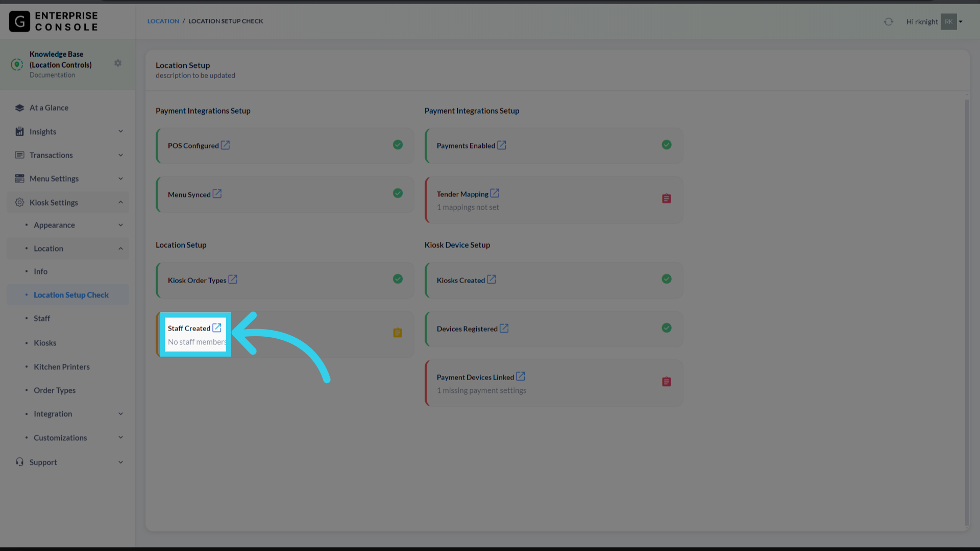Click Staff Created yellow clipboard warning icon
This screenshot has width=980, height=551.
click(398, 333)
